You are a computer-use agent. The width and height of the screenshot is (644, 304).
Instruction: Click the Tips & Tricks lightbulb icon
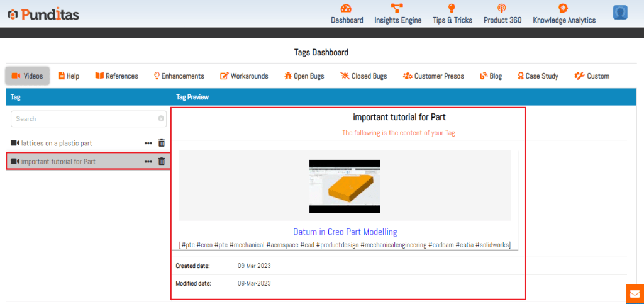click(x=452, y=8)
